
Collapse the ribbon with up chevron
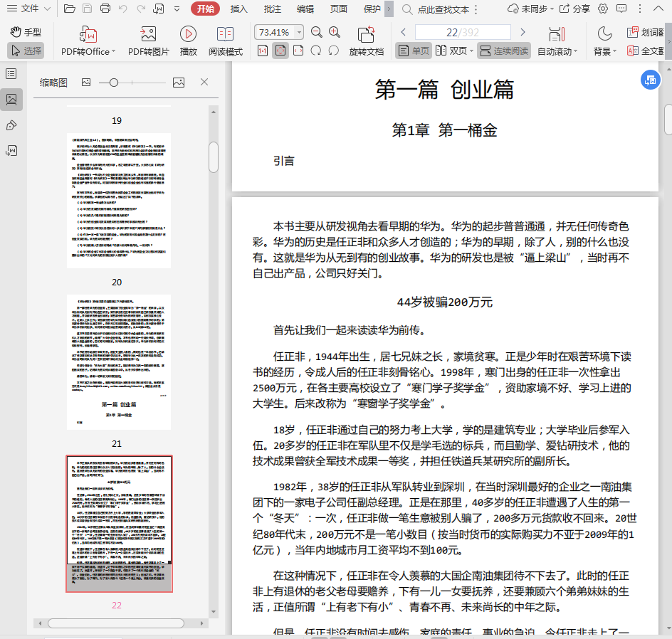tap(658, 9)
